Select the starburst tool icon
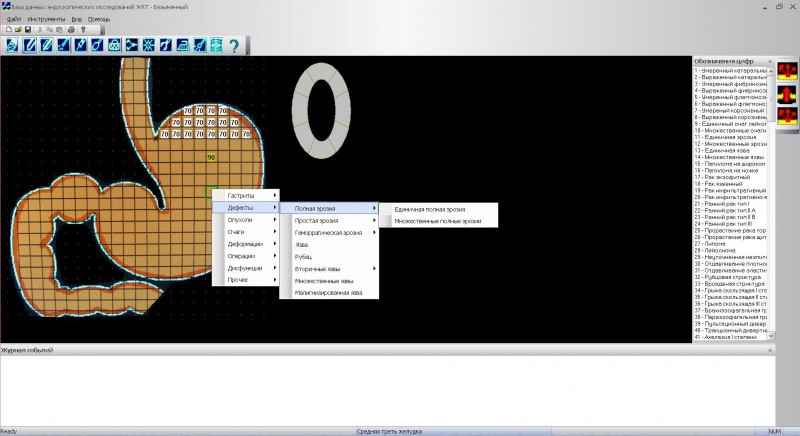Viewport: 800px width, 436px height. (x=148, y=45)
